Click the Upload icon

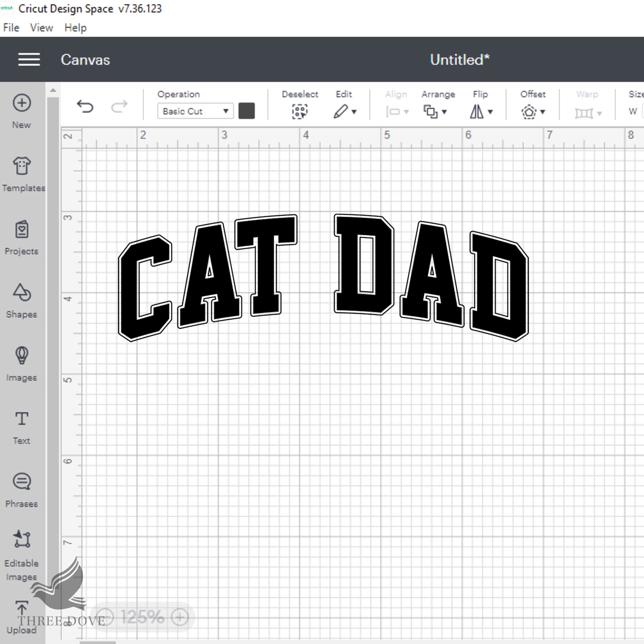point(21,608)
